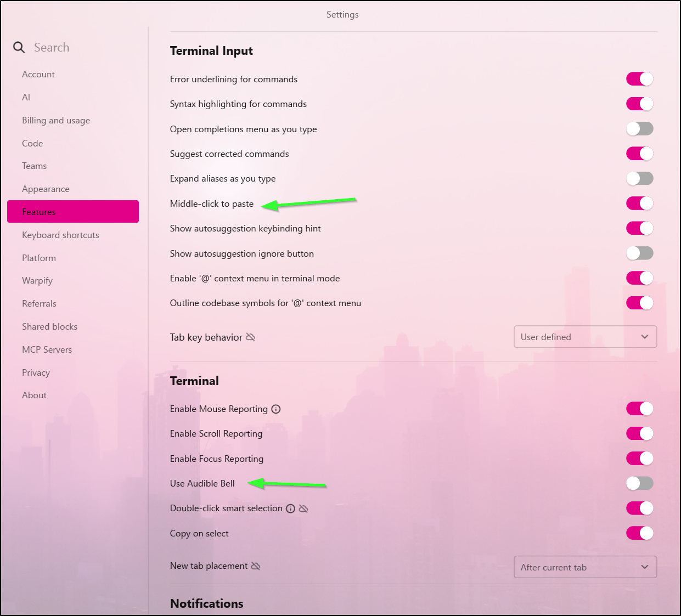The image size is (681, 616).
Task: Open the Referrals page
Action: [x=39, y=303]
